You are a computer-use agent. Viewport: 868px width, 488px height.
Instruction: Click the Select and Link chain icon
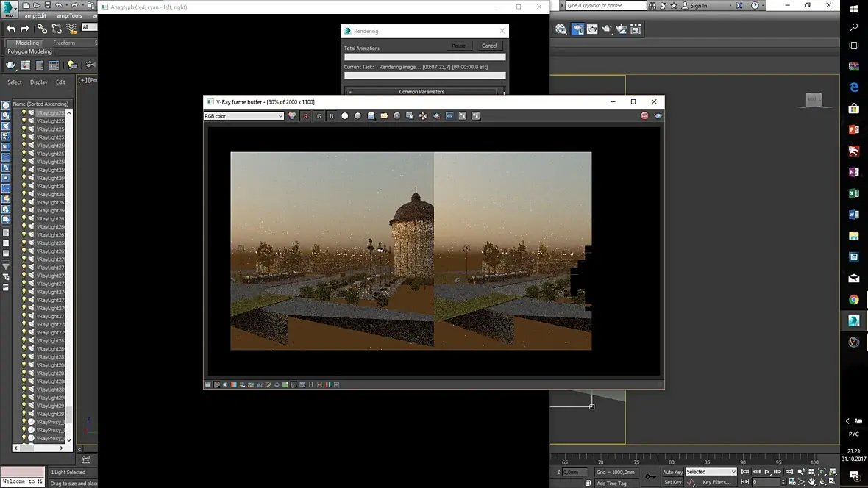pyautogui.click(x=42, y=29)
